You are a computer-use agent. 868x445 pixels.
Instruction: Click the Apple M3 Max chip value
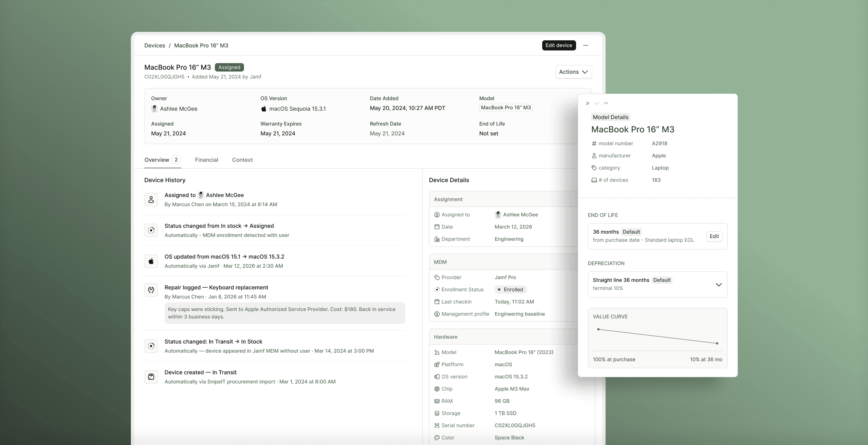tap(512, 389)
